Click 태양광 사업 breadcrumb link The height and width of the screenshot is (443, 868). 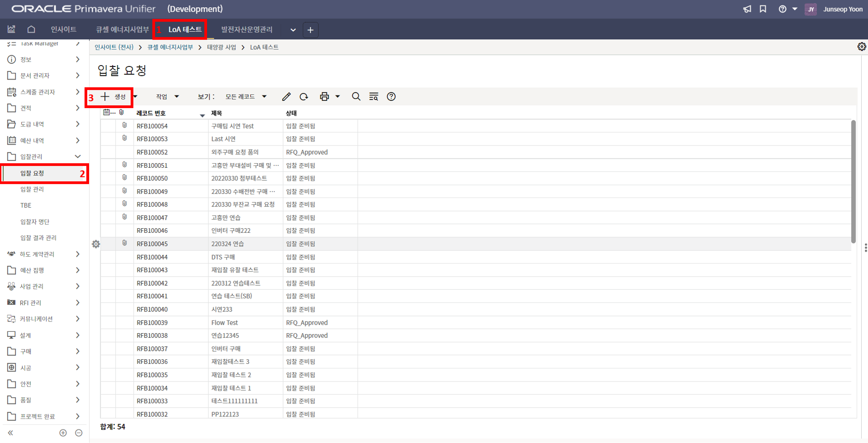(222, 47)
